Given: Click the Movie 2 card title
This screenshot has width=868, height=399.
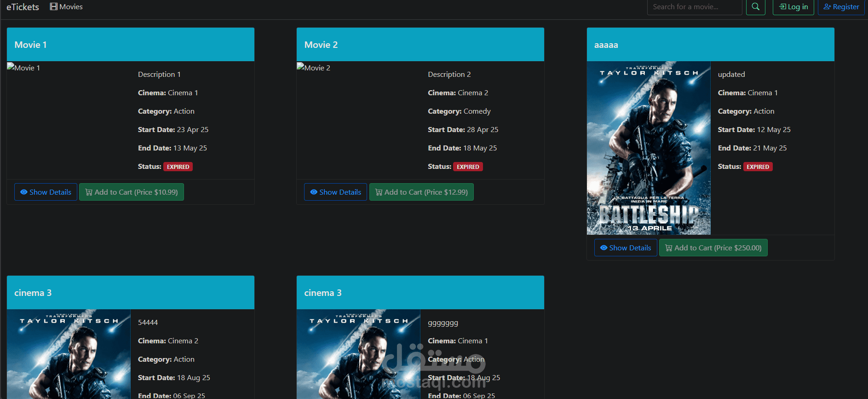Looking at the screenshot, I should pos(321,45).
